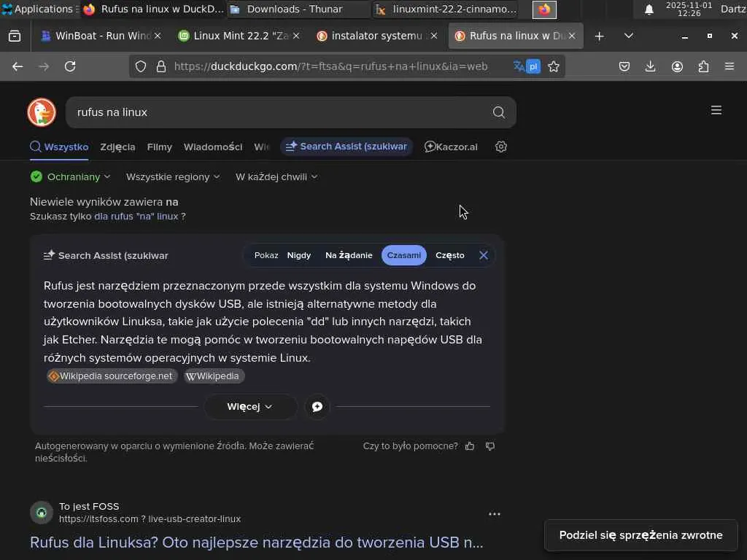Open three-dots menu for itsfoss result

[x=495, y=514]
